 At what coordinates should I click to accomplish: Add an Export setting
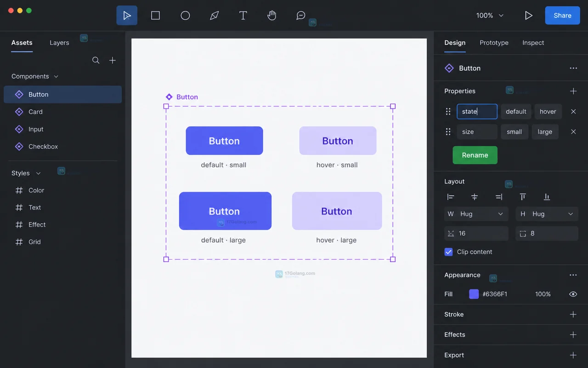[x=573, y=355]
